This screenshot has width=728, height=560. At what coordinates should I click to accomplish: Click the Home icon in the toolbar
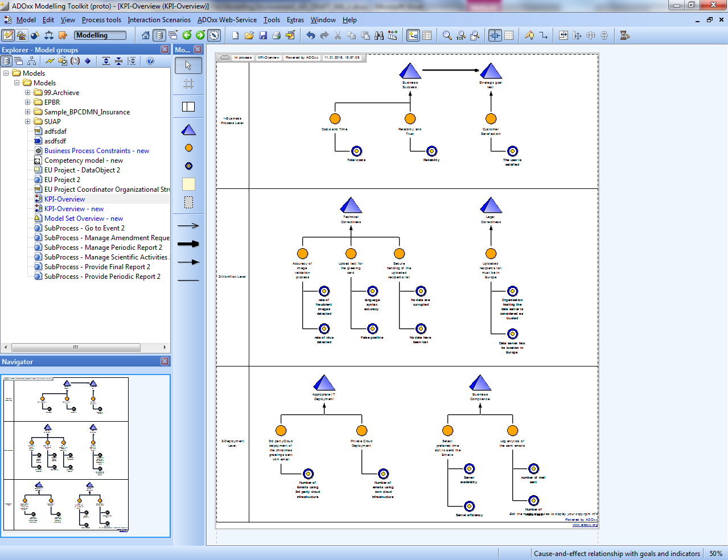click(146, 35)
